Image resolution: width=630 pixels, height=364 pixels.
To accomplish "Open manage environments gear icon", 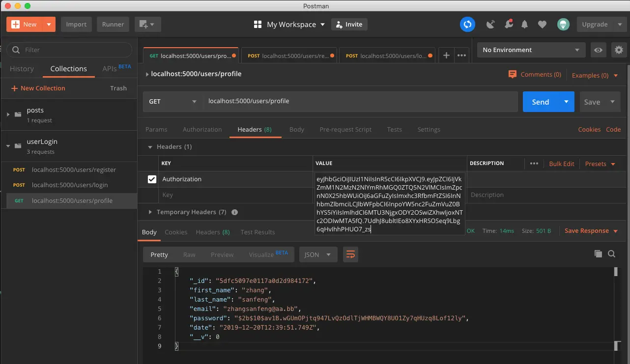I will (x=619, y=50).
